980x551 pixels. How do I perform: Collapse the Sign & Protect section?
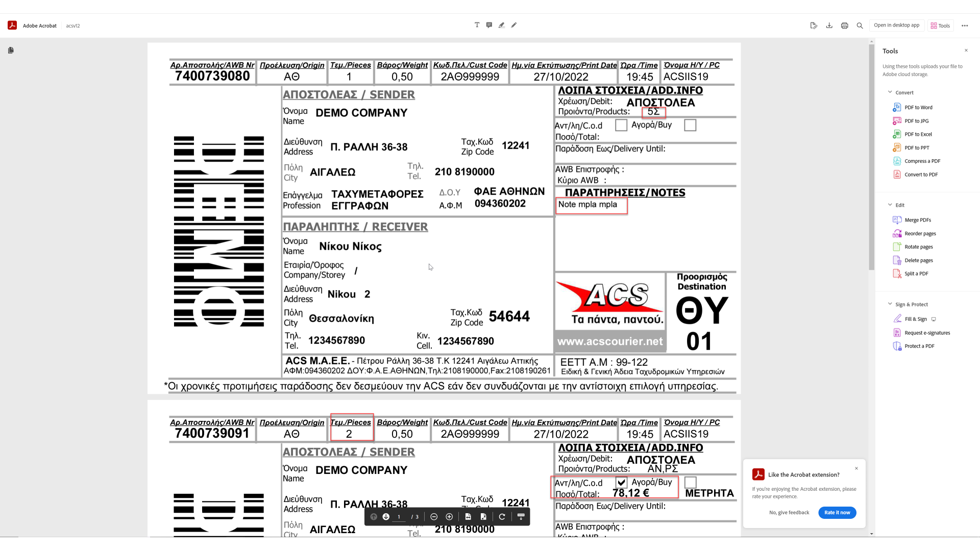pos(890,304)
